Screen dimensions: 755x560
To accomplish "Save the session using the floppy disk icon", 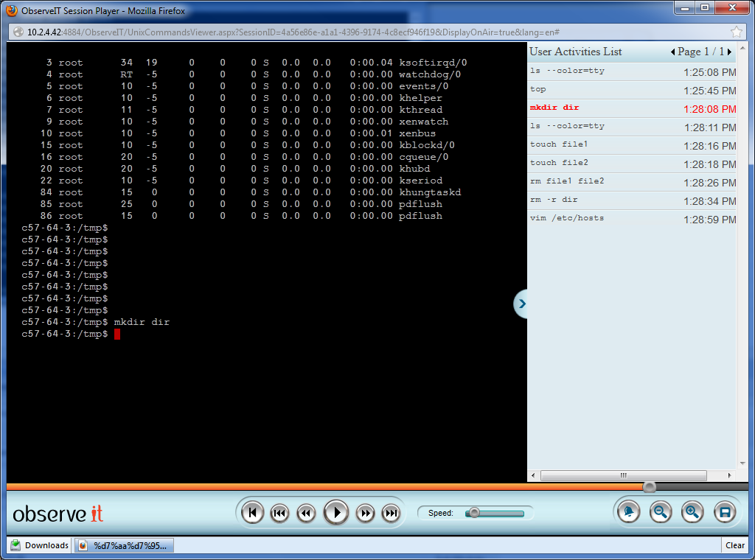I will click(x=724, y=512).
